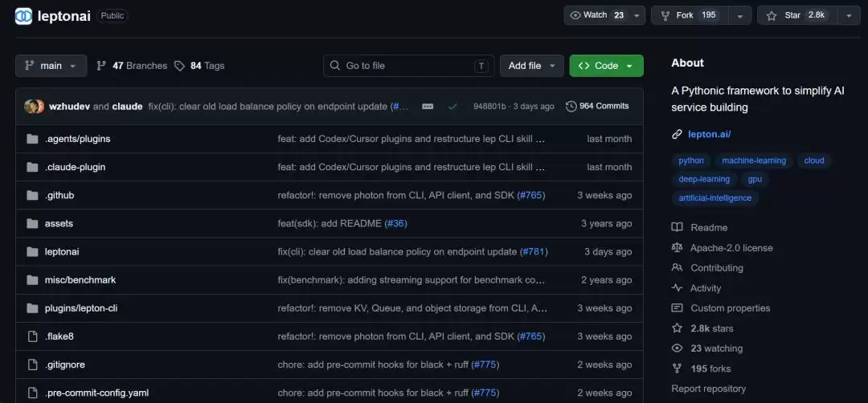Open the plugins/lepton-cli folder
The height and width of the screenshot is (403, 868).
[81, 308]
